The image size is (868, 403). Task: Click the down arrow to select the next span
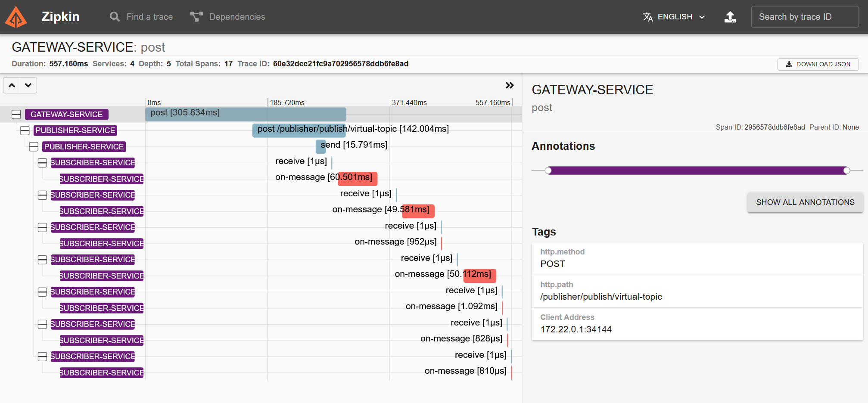[x=28, y=85]
